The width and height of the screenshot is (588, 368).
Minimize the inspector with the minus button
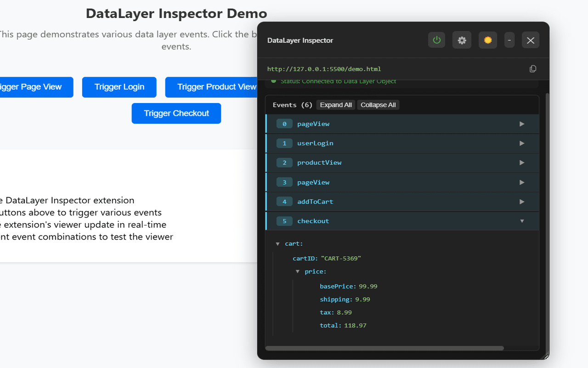pos(509,40)
